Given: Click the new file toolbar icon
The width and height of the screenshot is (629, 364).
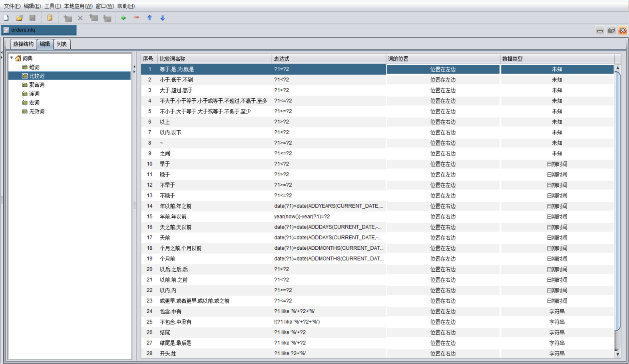Looking at the screenshot, I should [6, 18].
